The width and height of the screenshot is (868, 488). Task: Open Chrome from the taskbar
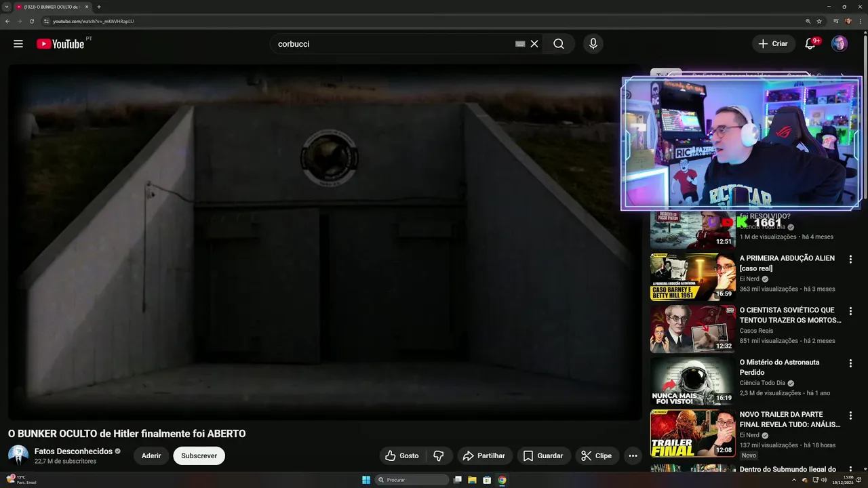502,480
